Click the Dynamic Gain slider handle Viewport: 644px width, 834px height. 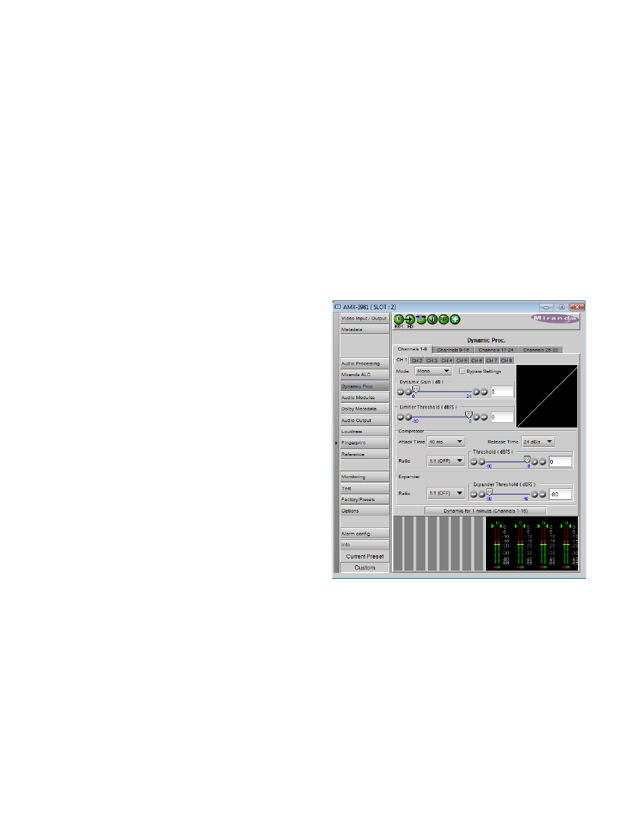[416, 390]
